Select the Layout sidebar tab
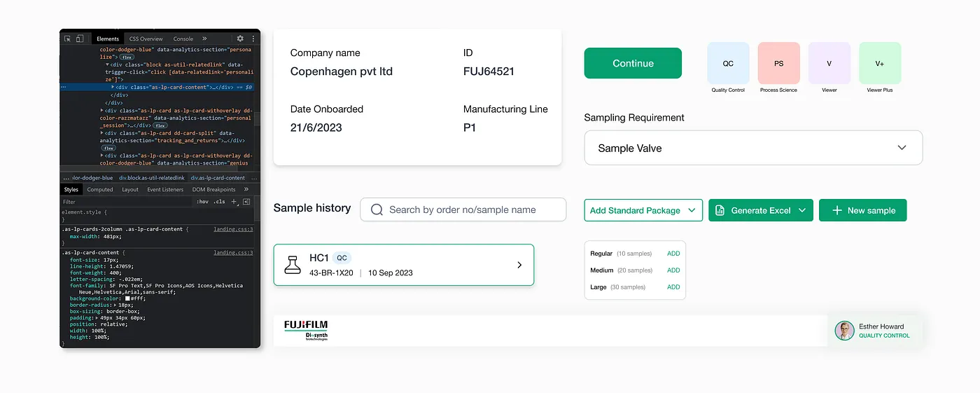Image resolution: width=980 pixels, height=393 pixels. pos(130,189)
